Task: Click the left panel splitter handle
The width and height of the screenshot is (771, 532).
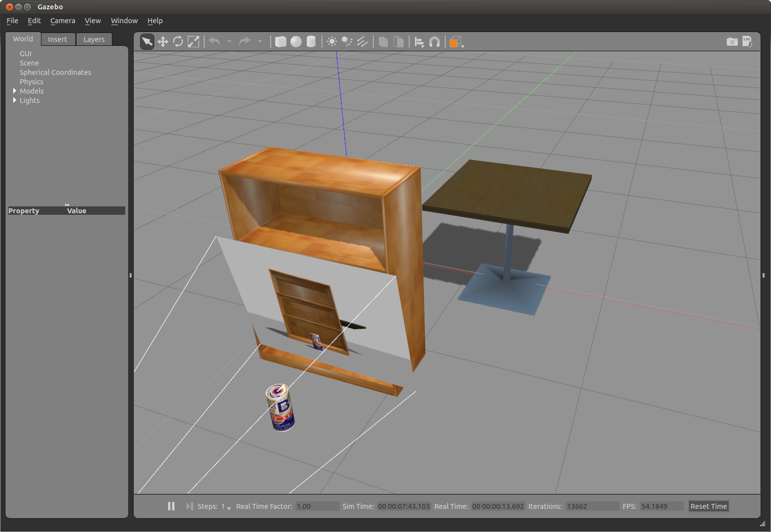Action: click(x=131, y=275)
